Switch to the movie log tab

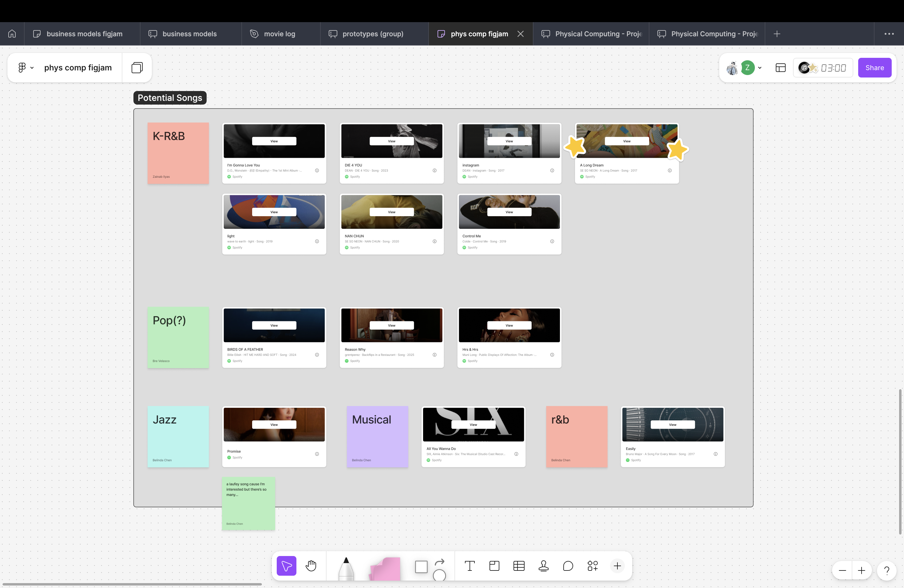pyautogui.click(x=279, y=34)
